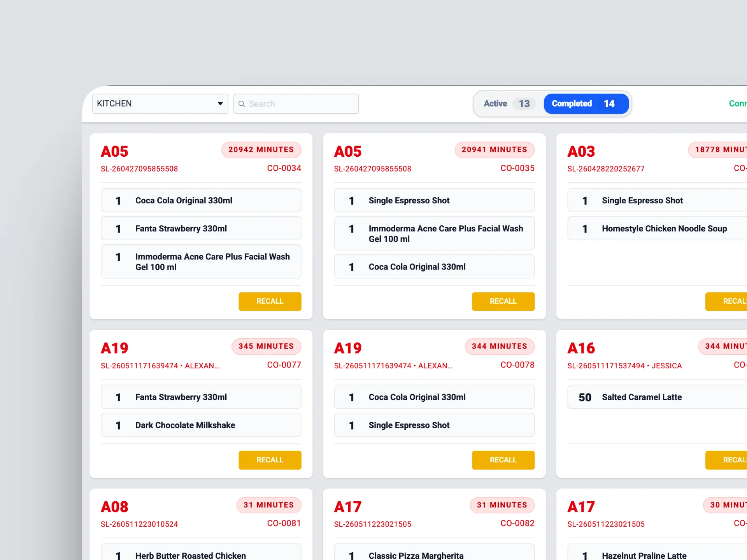Select order number CO-0078
This screenshot has width=747, height=560.
coord(517,365)
